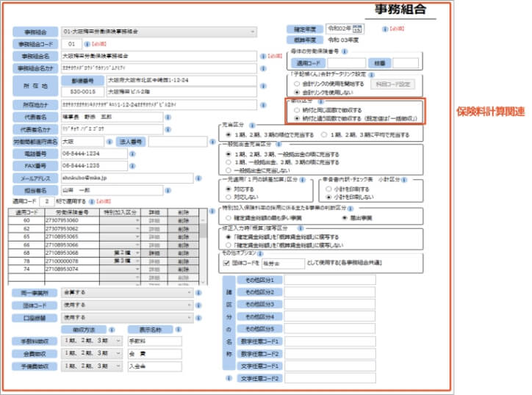The width and height of the screenshot is (532, 395).
Task: Open the 事務組合 selection dropdown
Action: tap(159, 32)
